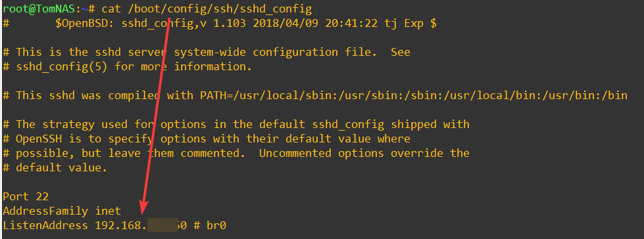
Task: Click the sshd_config(5) reference text
Action: (62, 66)
